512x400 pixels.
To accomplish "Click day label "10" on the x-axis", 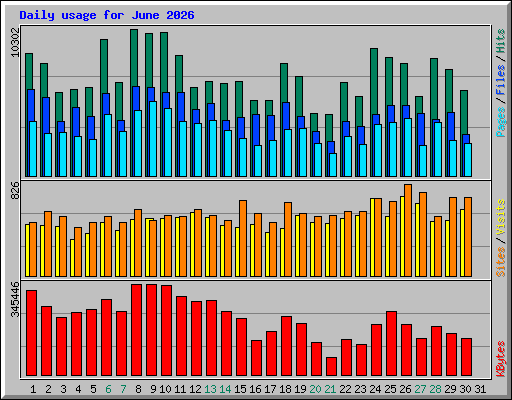I will (x=165, y=389).
